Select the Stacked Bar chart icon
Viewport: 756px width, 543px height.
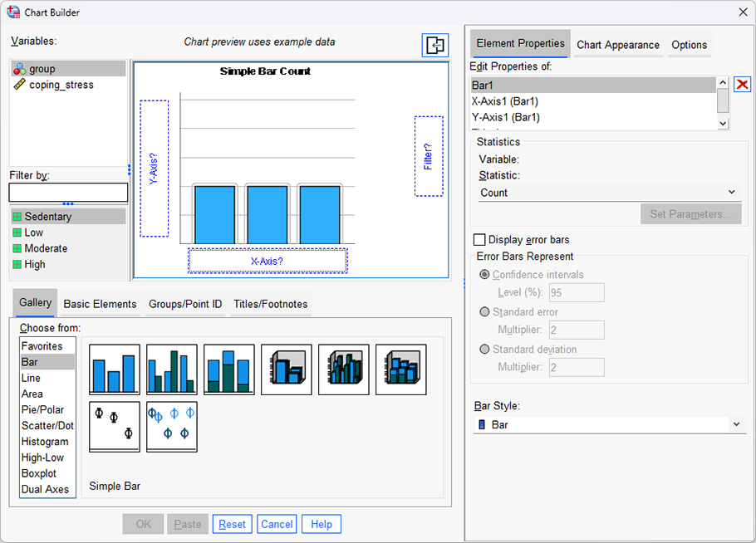(228, 369)
